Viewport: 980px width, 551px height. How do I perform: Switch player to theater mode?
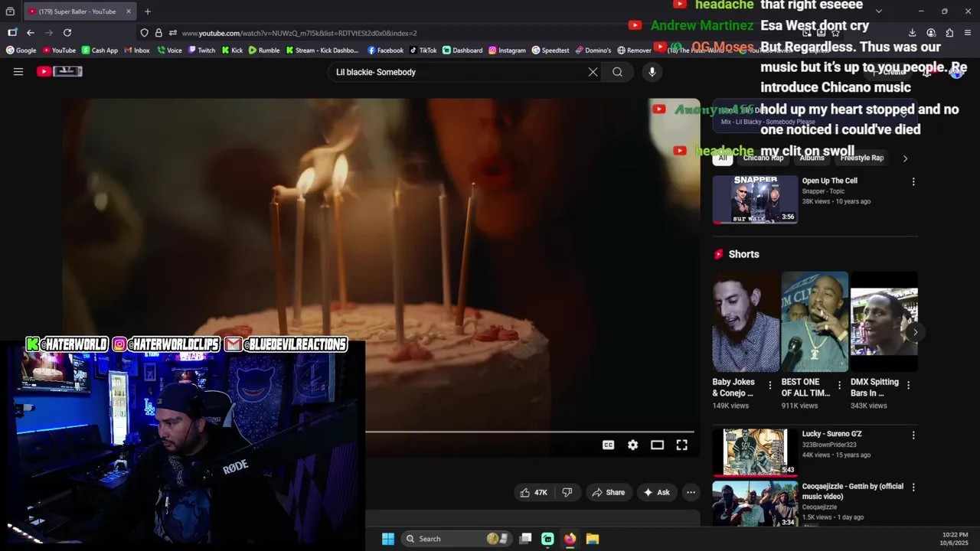tap(657, 445)
